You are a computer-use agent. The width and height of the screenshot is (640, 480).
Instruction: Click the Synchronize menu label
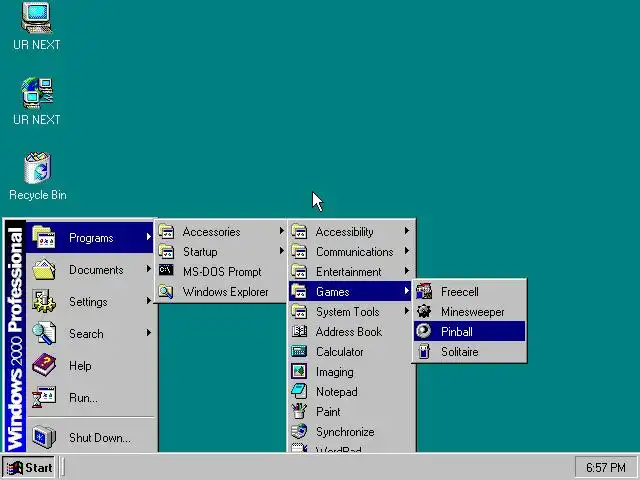tap(345, 432)
